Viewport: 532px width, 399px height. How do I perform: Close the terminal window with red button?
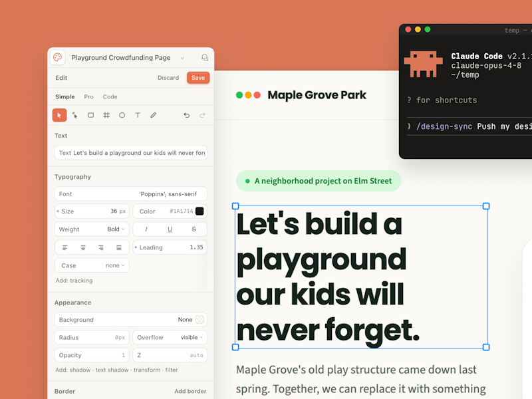click(408, 29)
